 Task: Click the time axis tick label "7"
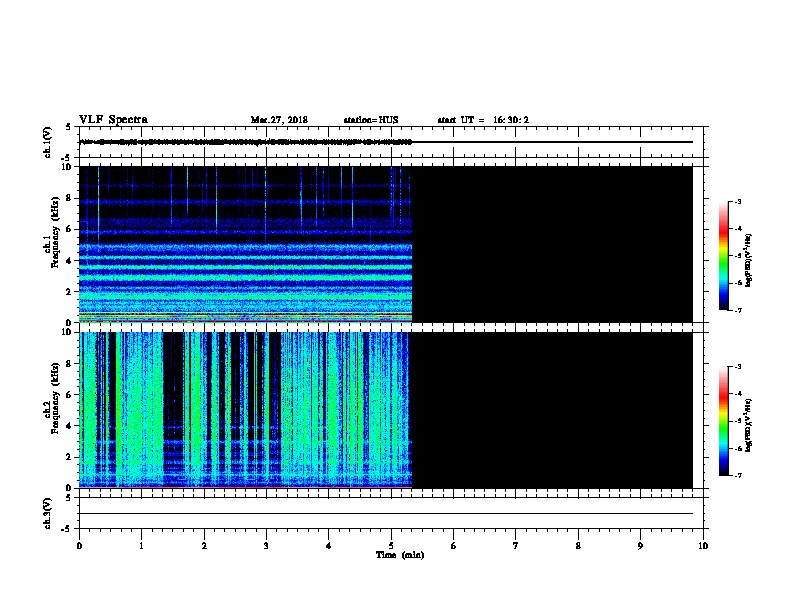click(x=516, y=546)
